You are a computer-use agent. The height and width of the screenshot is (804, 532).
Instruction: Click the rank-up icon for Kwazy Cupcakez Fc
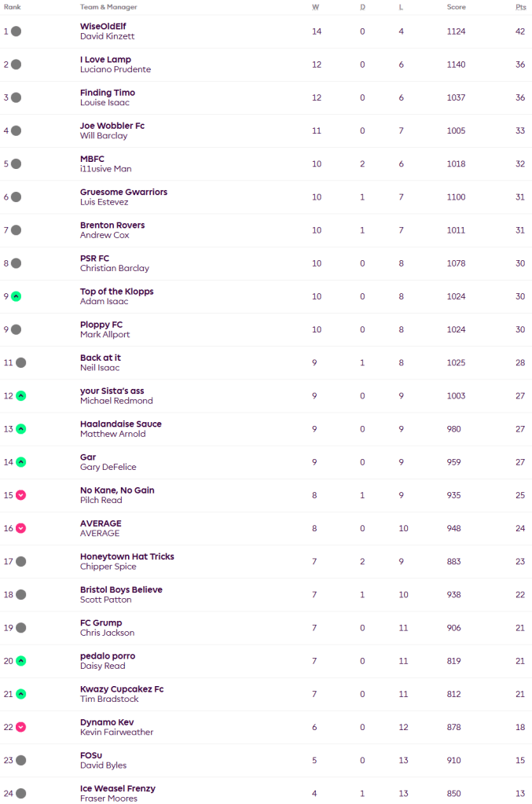coord(21,694)
